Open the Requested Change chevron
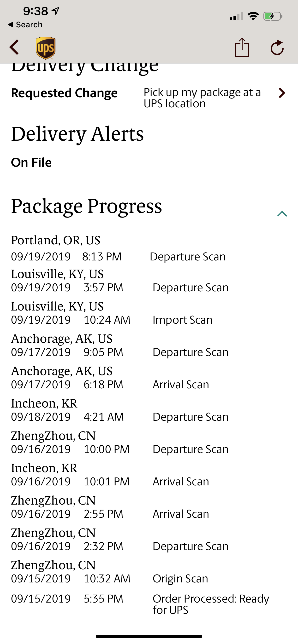The image size is (298, 644). click(282, 93)
